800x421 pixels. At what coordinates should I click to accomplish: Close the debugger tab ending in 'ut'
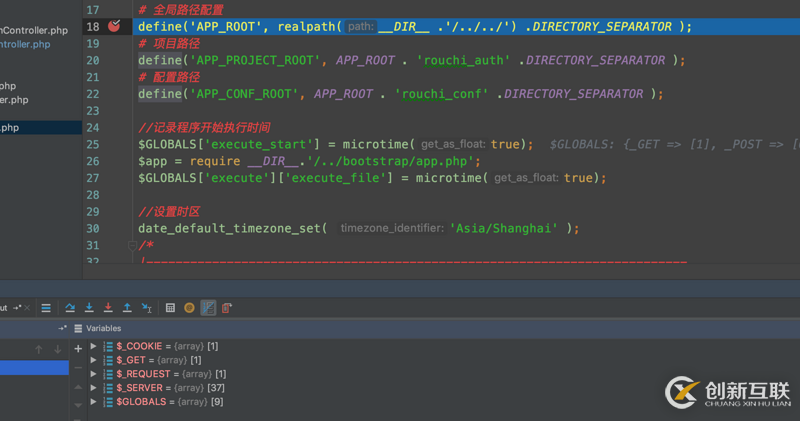tap(27, 308)
